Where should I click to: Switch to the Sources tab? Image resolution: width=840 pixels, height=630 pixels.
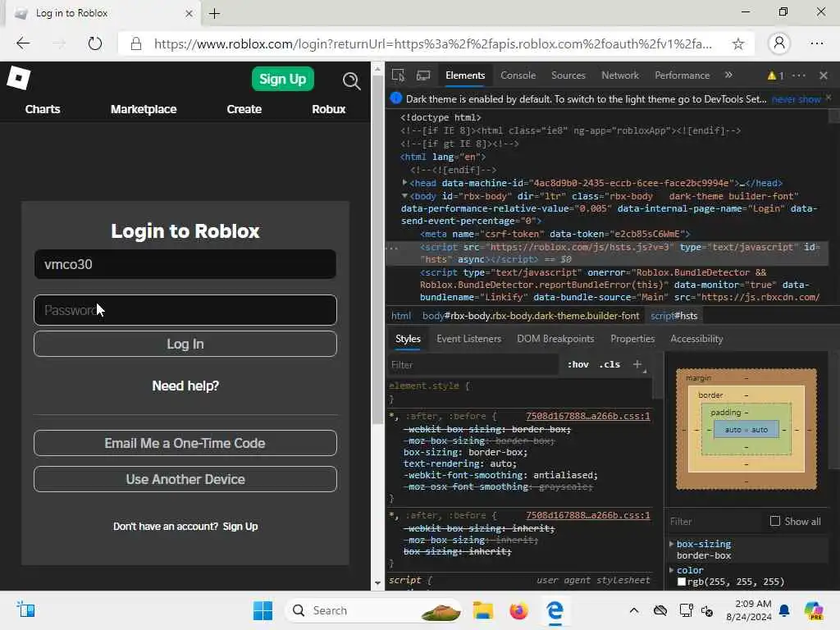click(568, 75)
